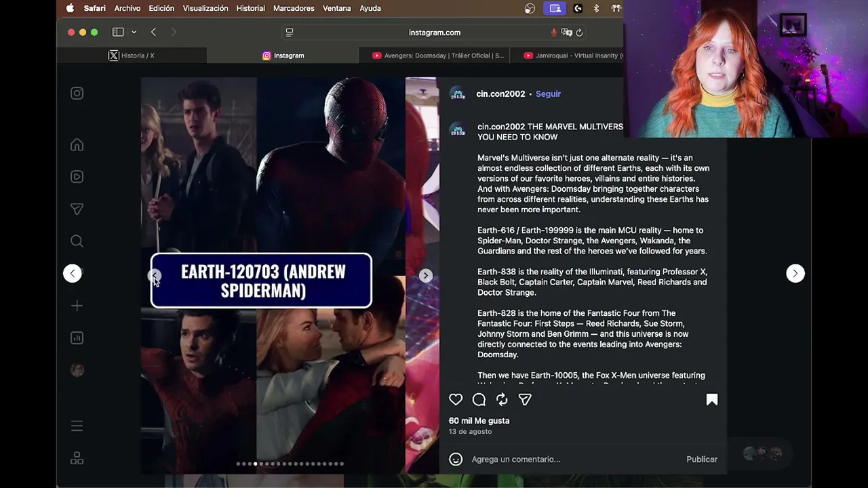868x488 pixels.
Task: Follow the account with Seguir
Action: 548,94
